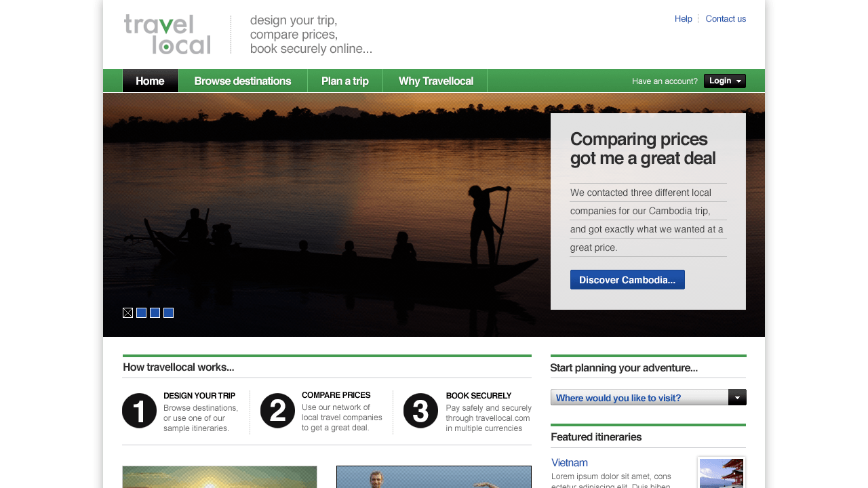Jump to the fourth slide indicator
The height and width of the screenshot is (488, 868).
168,312
